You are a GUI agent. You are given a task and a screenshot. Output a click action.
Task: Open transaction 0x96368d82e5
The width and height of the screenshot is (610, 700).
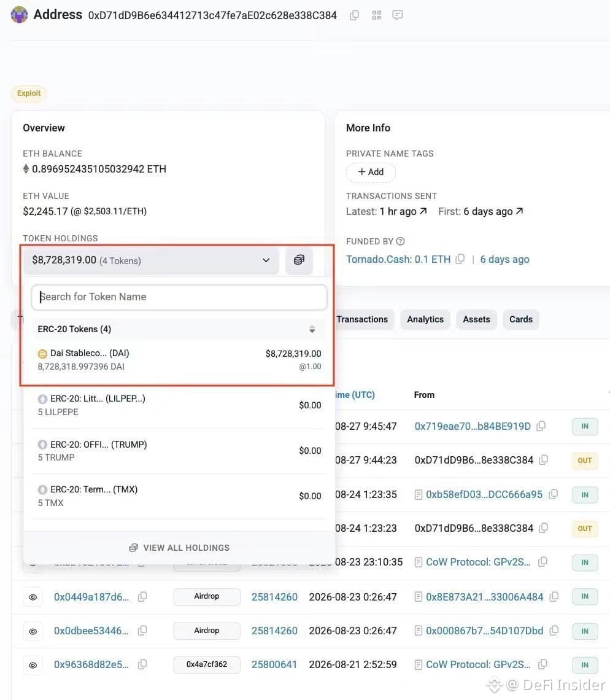(91, 665)
